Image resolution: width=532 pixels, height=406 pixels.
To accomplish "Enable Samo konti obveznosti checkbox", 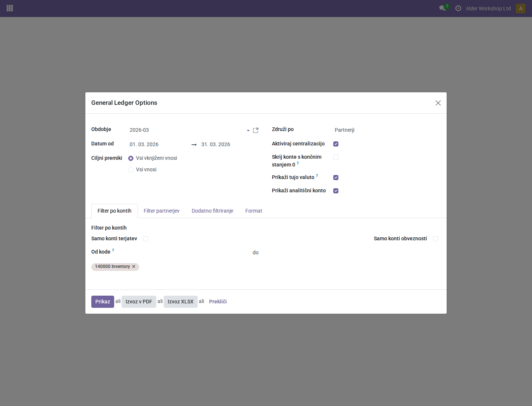I will [x=436, y=239].
